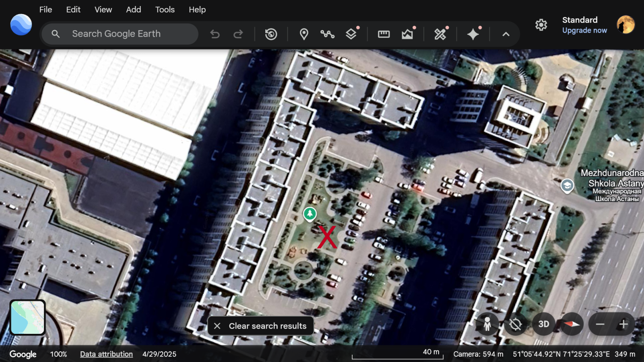This screenshot has width=644, height=362.
Task: Select the draw path or polygon tool
Action: click(327, 34)
